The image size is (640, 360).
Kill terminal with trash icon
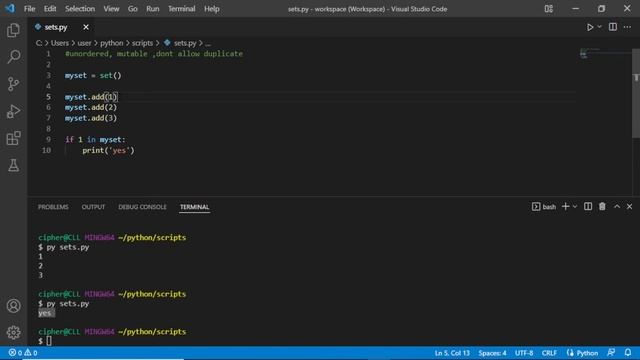602,207
